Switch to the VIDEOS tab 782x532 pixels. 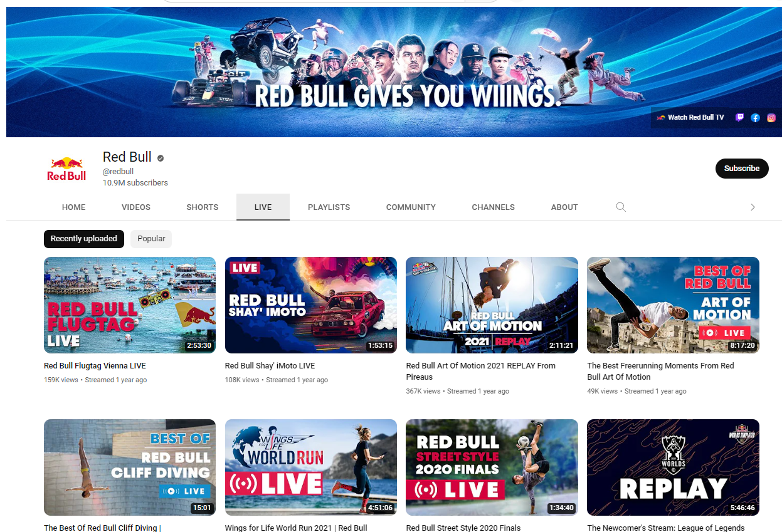coord(136,207)
